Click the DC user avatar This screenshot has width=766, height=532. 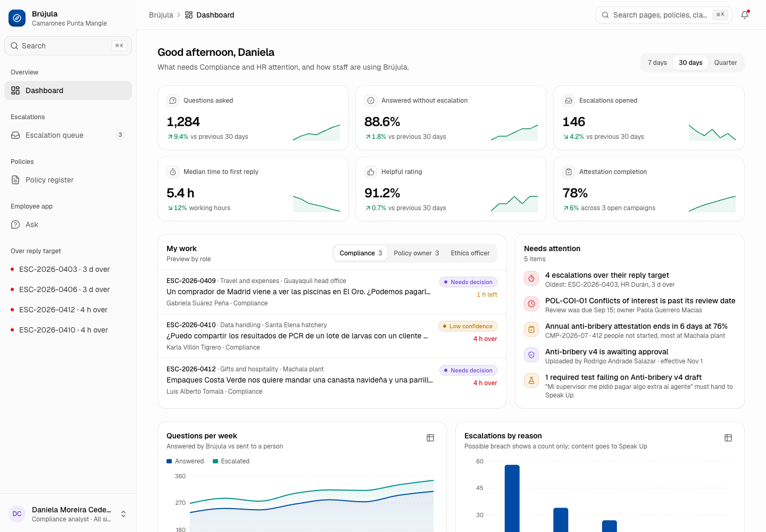17,514
